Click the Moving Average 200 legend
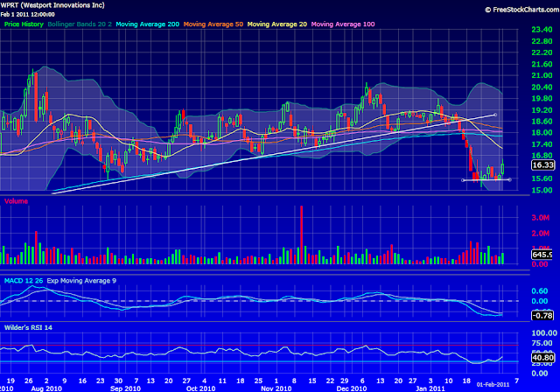This screenshot has height=392, width=560. coord(148,24)
